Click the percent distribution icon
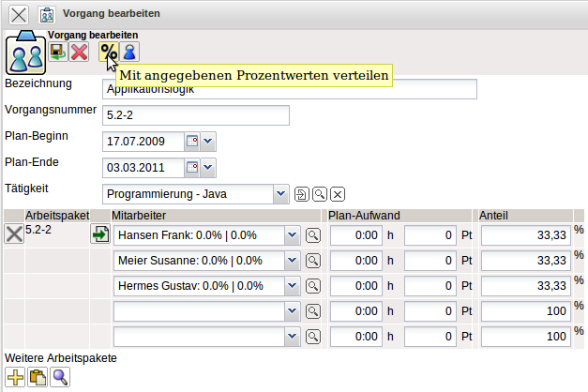Screen dimensions: 588x392 [x=109, y=52]
